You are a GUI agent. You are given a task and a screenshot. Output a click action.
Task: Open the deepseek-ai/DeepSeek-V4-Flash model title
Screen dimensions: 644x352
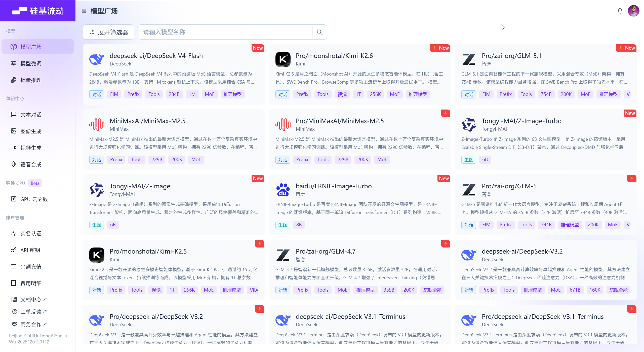click(156, 56)
